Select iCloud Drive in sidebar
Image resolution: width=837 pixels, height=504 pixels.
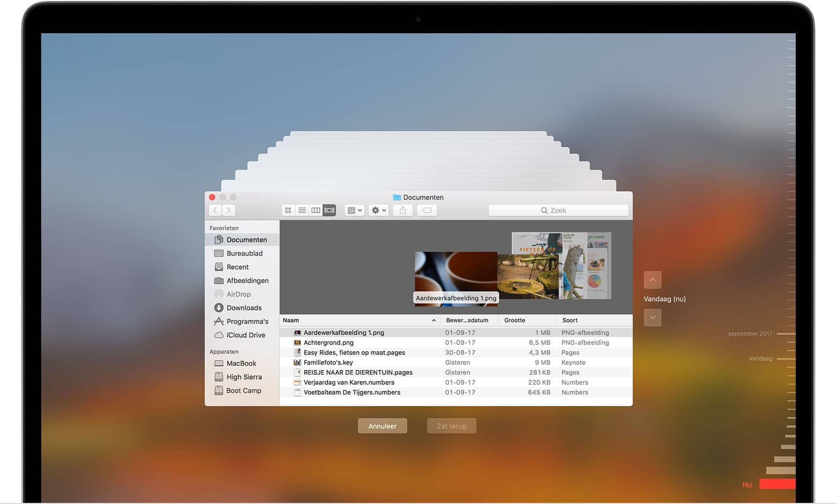coord(245,335)
